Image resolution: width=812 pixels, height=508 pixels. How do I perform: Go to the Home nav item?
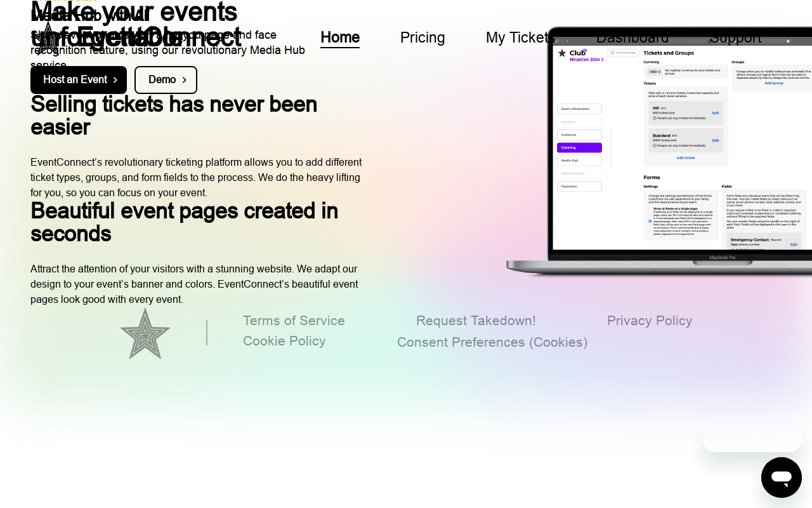(340, 37)
